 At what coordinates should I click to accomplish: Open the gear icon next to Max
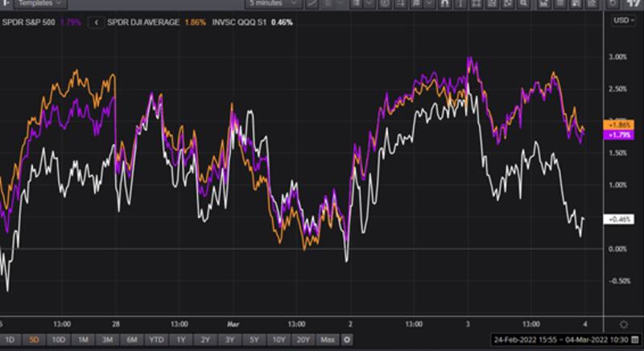coord(347,339)
